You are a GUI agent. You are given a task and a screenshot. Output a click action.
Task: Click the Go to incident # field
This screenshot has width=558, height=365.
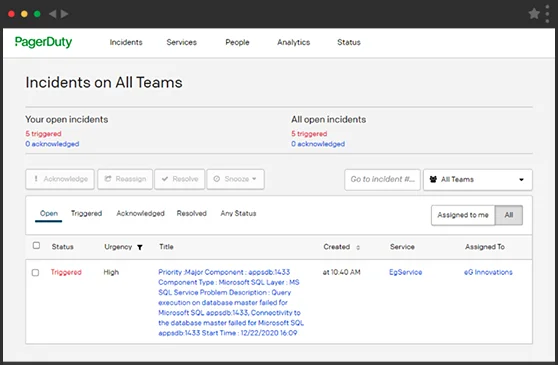click(x=382, y=179)
